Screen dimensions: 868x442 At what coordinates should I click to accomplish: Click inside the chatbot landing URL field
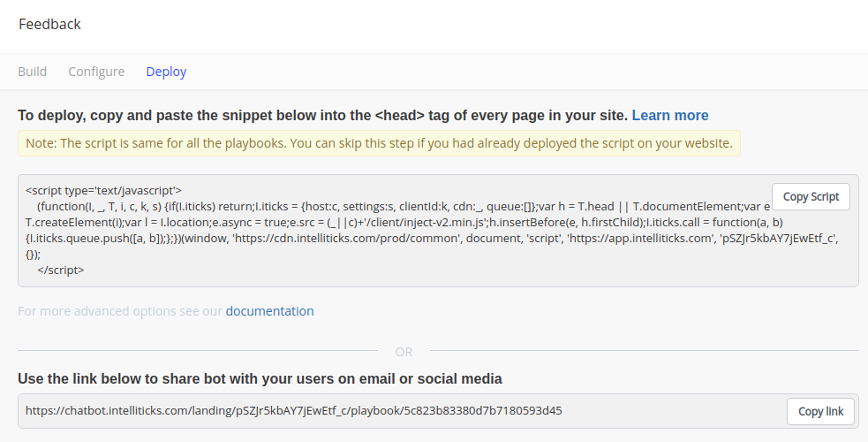point(402,411)
